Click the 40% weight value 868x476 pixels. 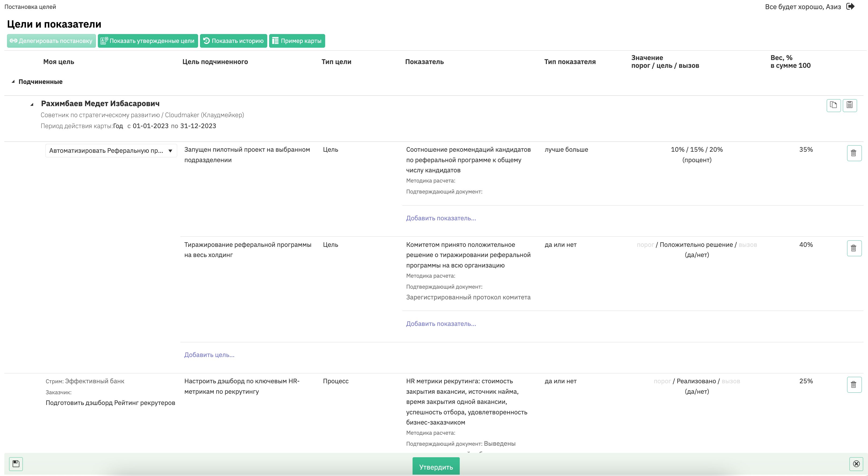(806, 245)
